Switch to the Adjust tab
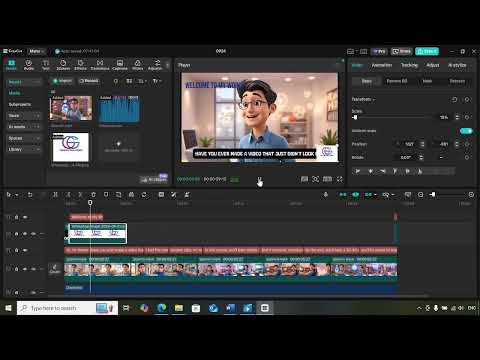 pos(433,65)
